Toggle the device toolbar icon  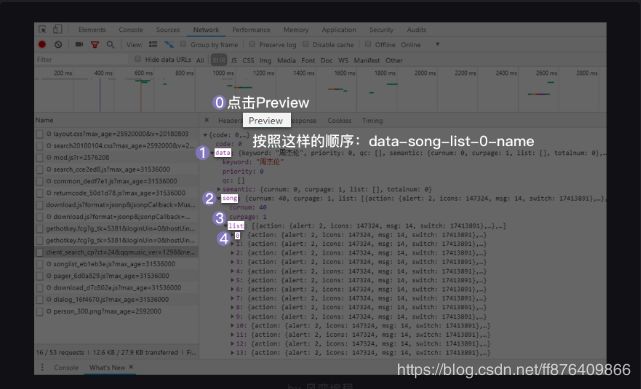pos(58,29)
